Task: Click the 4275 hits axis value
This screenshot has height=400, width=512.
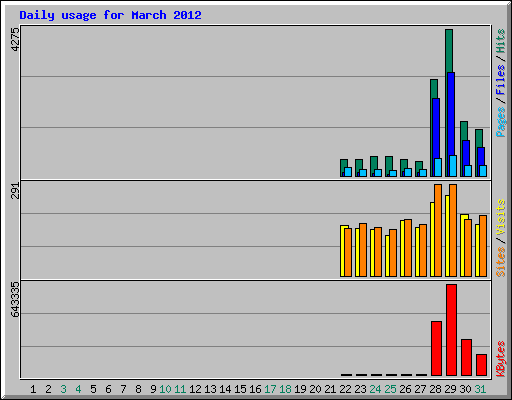Action: tap(15, 39)
